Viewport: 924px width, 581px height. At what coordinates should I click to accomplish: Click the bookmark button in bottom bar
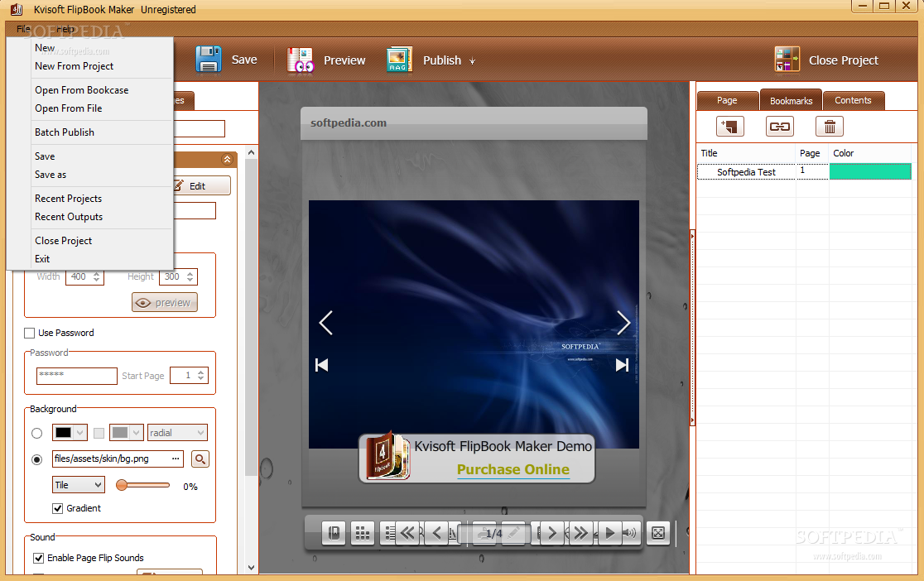[x=334, y=533]
